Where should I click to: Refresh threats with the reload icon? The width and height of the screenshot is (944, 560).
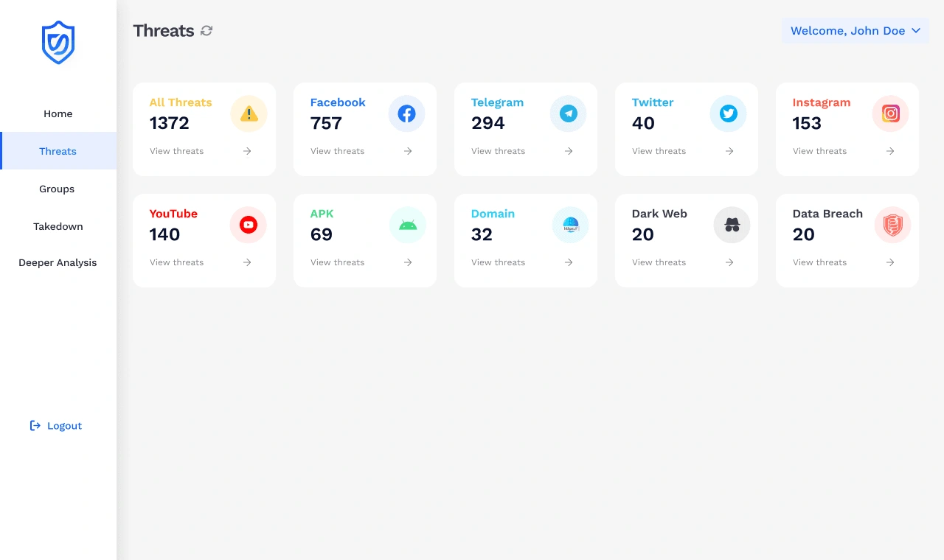pos(206,31)
